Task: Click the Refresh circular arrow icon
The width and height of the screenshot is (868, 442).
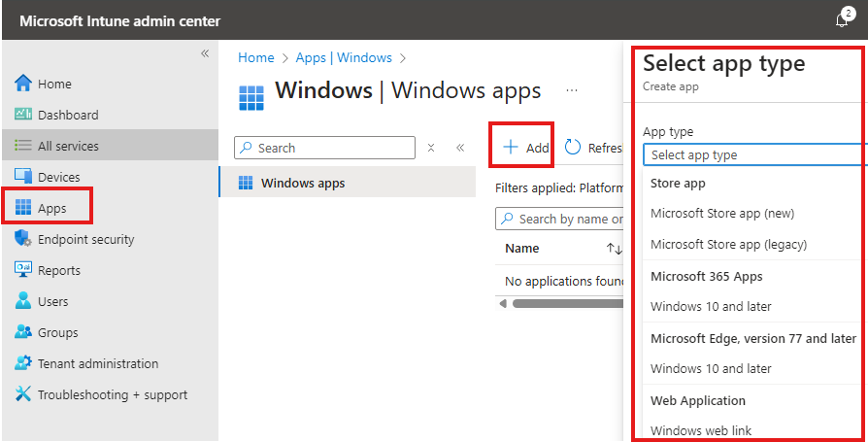Action: pos(573,148)
